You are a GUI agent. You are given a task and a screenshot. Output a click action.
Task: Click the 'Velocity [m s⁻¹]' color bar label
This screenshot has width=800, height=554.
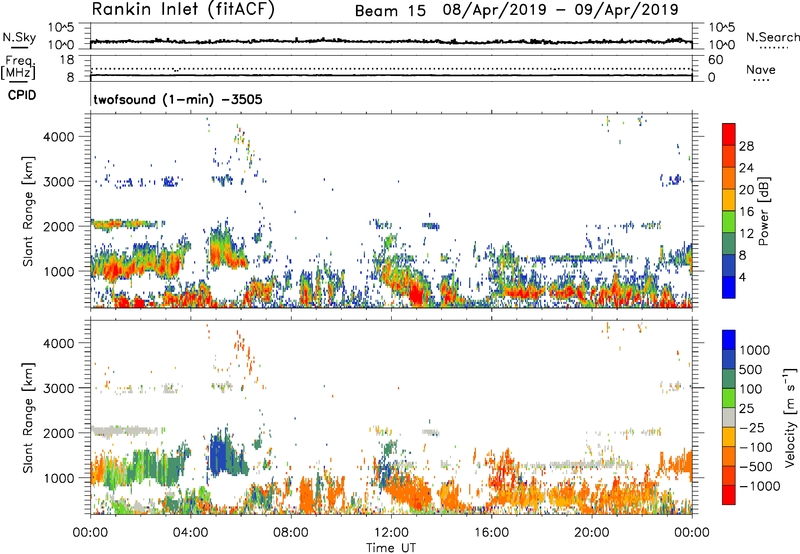pyautogui.click(x=790, y=417)
